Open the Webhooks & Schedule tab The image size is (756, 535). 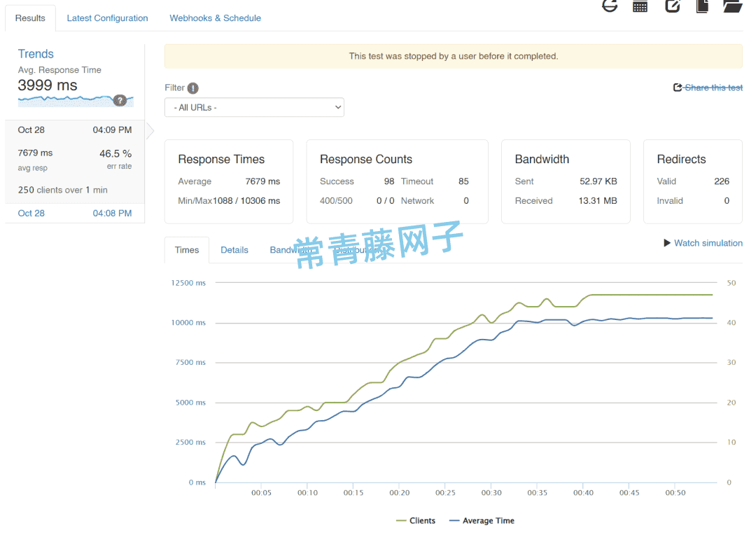click(x=215, y=18)
